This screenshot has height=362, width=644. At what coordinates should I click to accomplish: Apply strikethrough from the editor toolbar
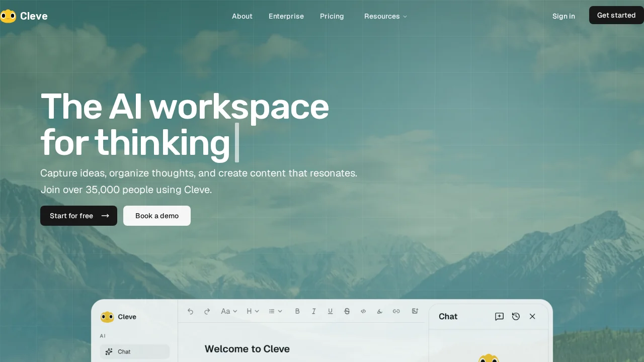(347, 311)
